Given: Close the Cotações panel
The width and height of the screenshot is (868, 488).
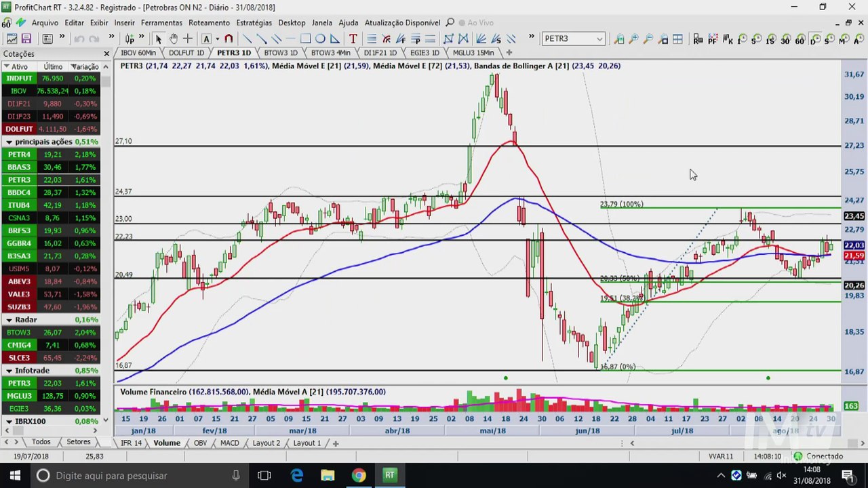Looking at the screenshot, I should (106, 54).
